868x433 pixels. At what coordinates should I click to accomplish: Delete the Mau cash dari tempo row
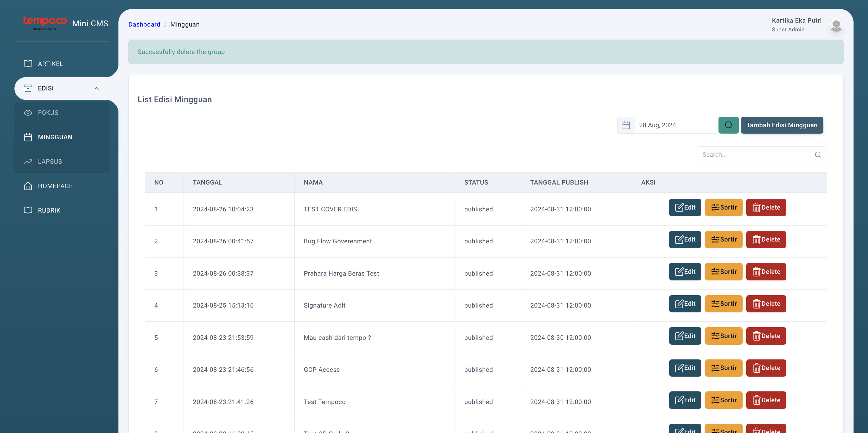coord(766,336)
